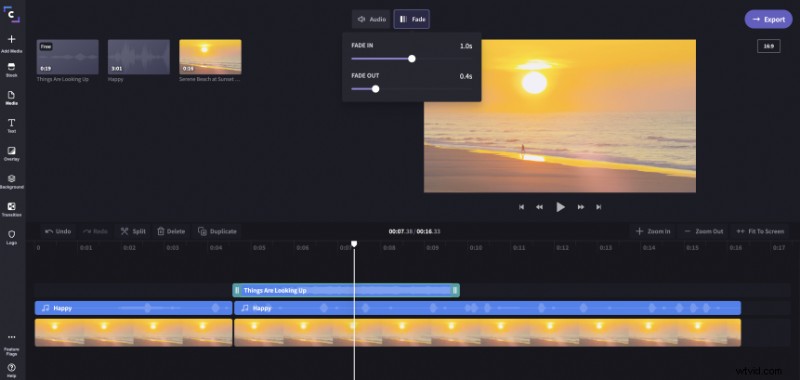
Task: Open the Overlay panel
Action: pyautogui.click(x=12, y=154)
